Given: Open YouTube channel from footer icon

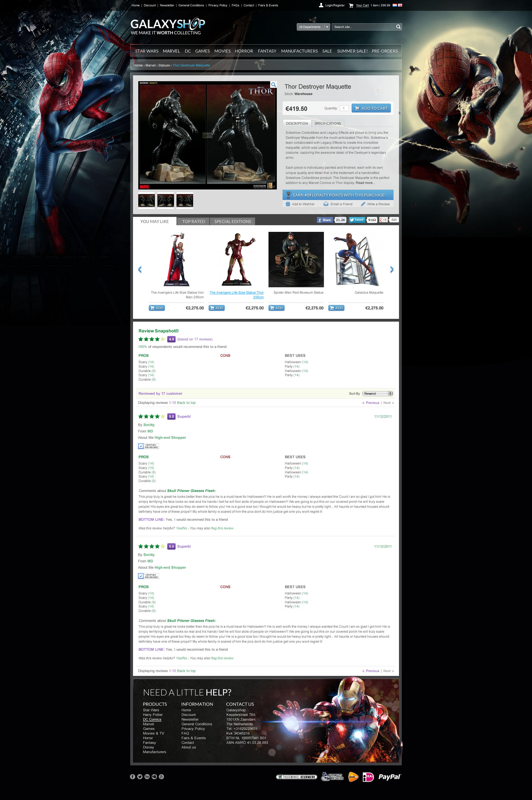Looking at the screenshot, I should point(147,777).
